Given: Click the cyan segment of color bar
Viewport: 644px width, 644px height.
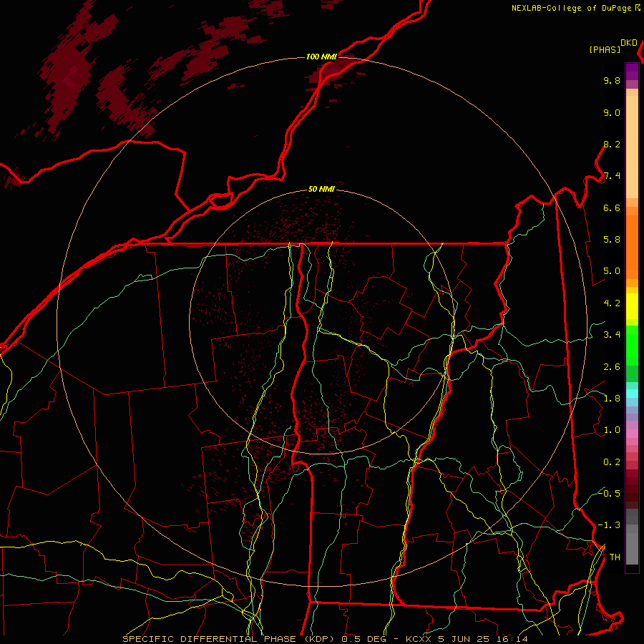Looking at the screenshot, I should 632,394.
